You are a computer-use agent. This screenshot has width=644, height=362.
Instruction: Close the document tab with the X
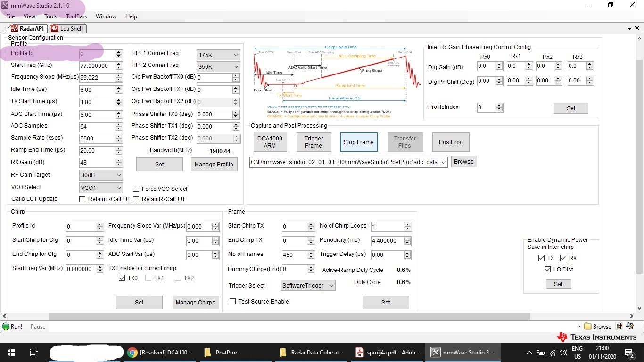point(637,29)
